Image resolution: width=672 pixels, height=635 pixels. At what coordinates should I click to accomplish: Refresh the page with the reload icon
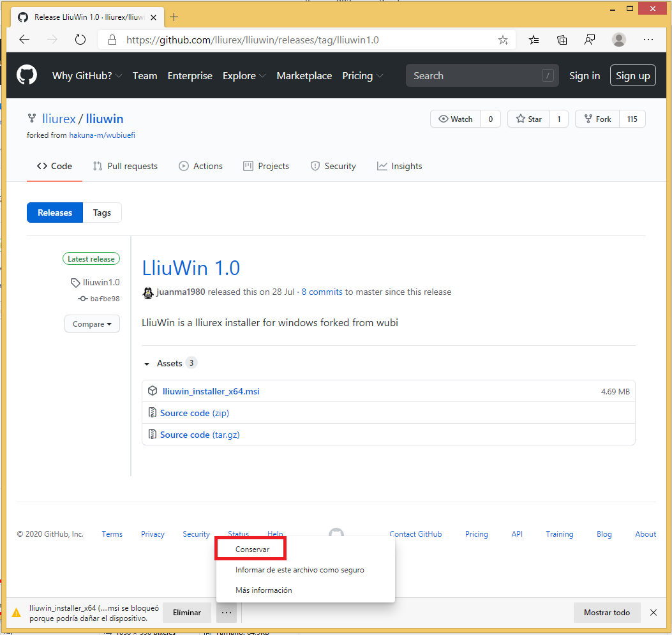click(80, 40)
